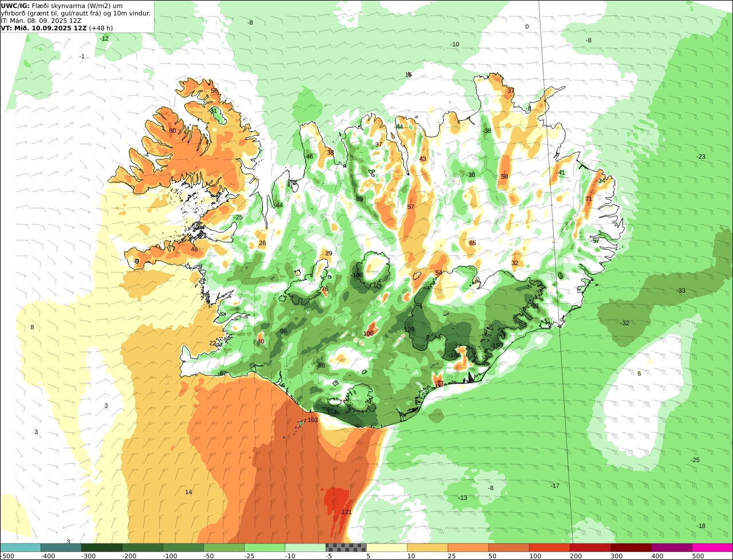Viewport: 733px width, 560px height.
Task: Click the map value 43
Action: pos(423,159)
